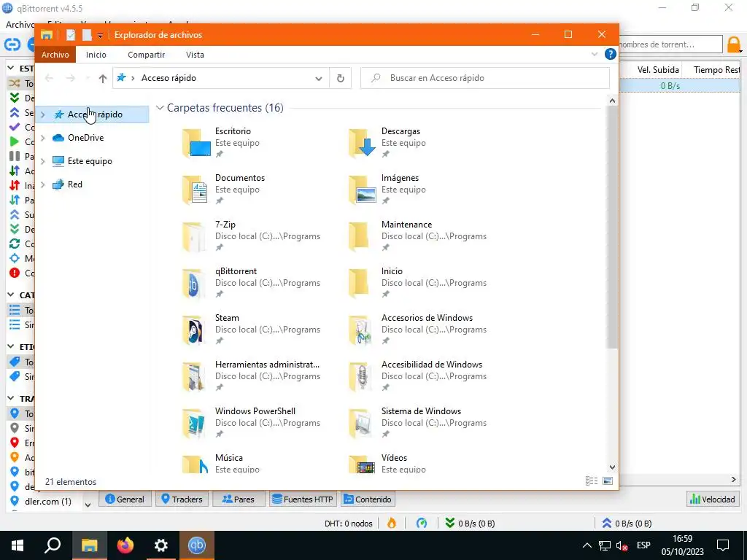
Task: Switch to large icons view layout
Action: 608,481
